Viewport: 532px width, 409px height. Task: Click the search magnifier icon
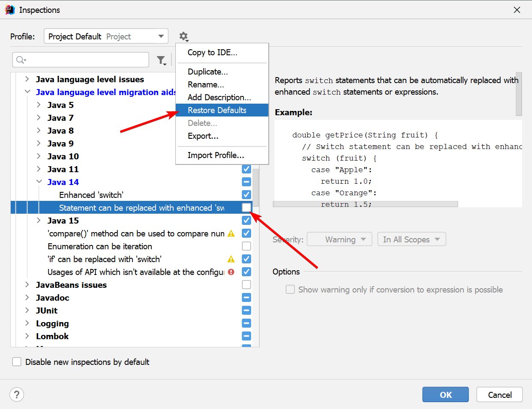(21, 60)
